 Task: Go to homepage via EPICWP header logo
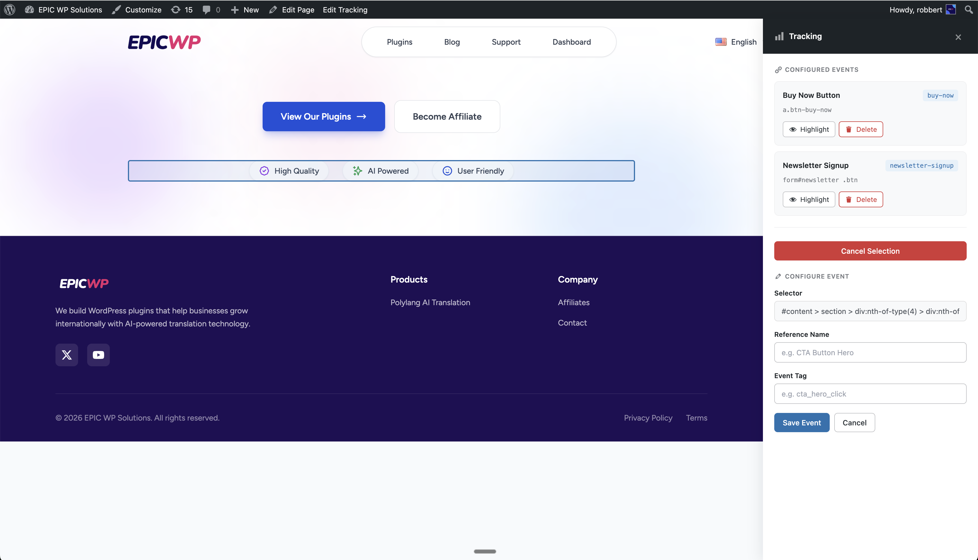coord(164,42)
